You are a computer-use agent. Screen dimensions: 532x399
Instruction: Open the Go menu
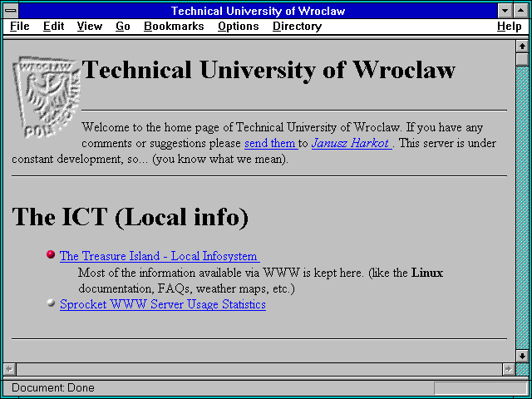[x=123, y=27]
